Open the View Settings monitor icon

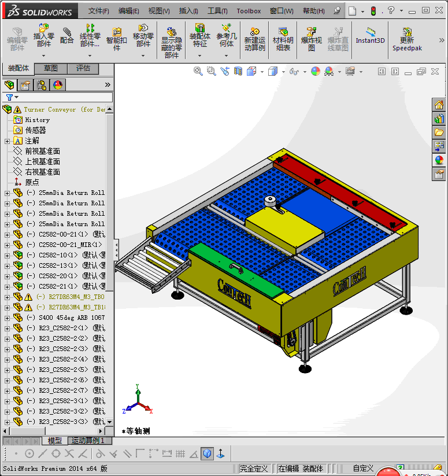[350, 71]
